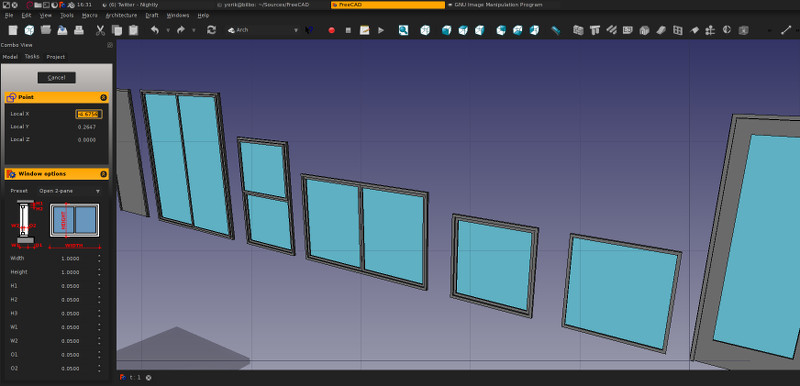This screenshot has width=800, height=386.
Task: Click the Cancel button
Action: coord(57,78)
